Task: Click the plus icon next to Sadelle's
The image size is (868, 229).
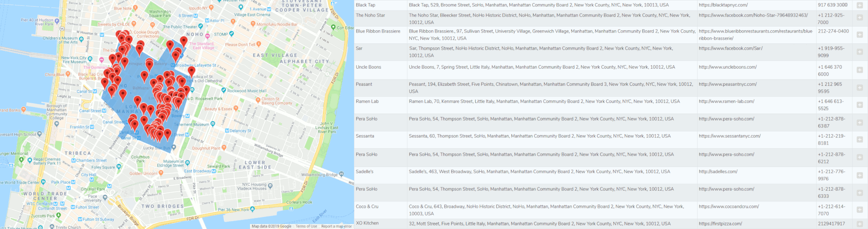Action: click(859, 175)
